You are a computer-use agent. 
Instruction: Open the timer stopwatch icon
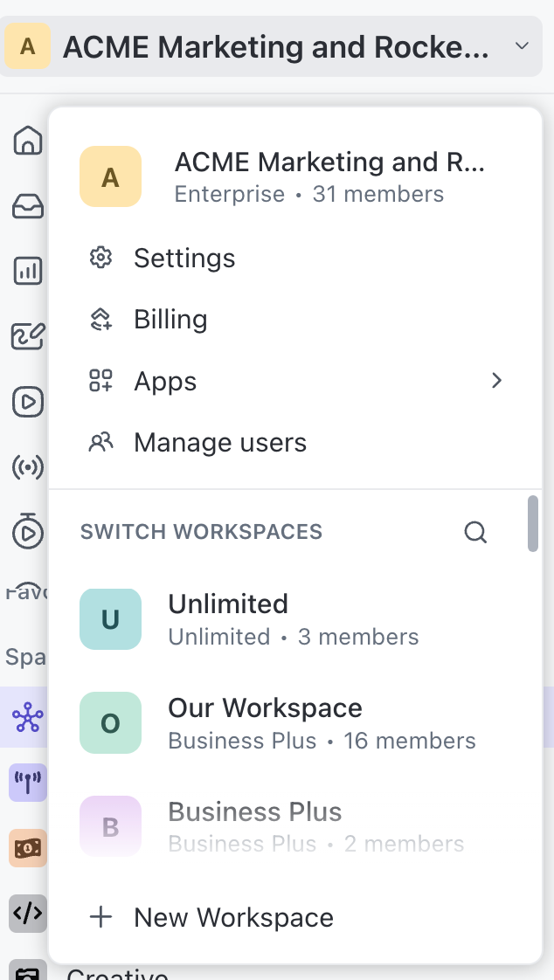(28, 531)
